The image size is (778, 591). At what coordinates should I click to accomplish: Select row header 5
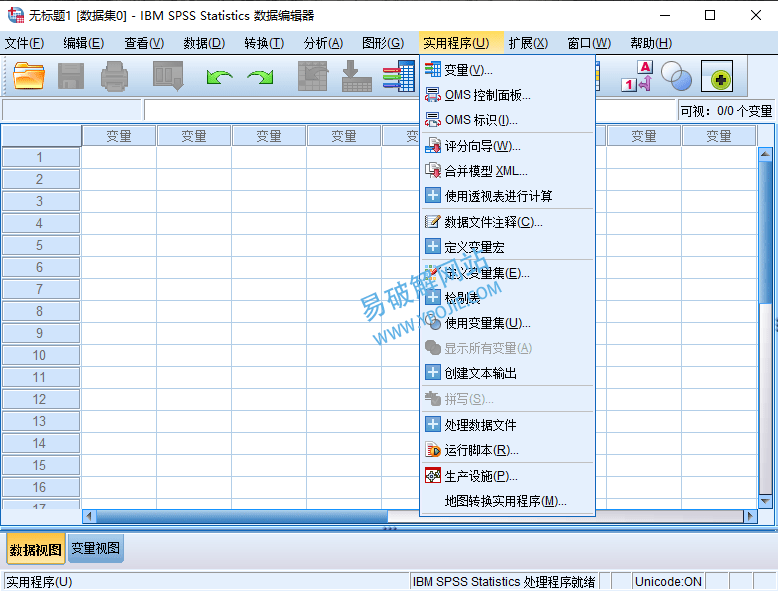coord(41,245)
